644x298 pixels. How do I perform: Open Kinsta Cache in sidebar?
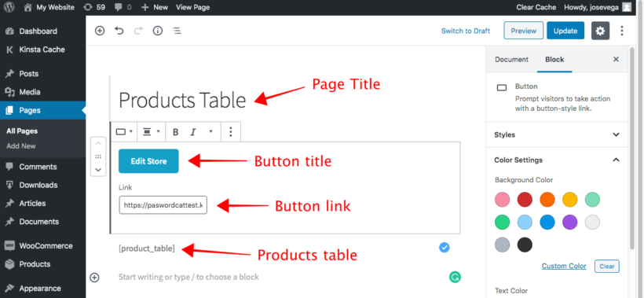[42, 50]
